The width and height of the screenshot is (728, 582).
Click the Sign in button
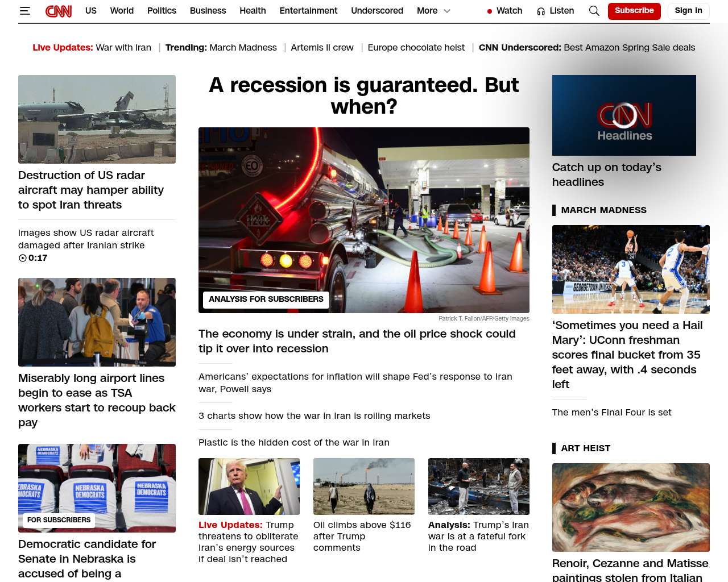click(x=688, y=11)
